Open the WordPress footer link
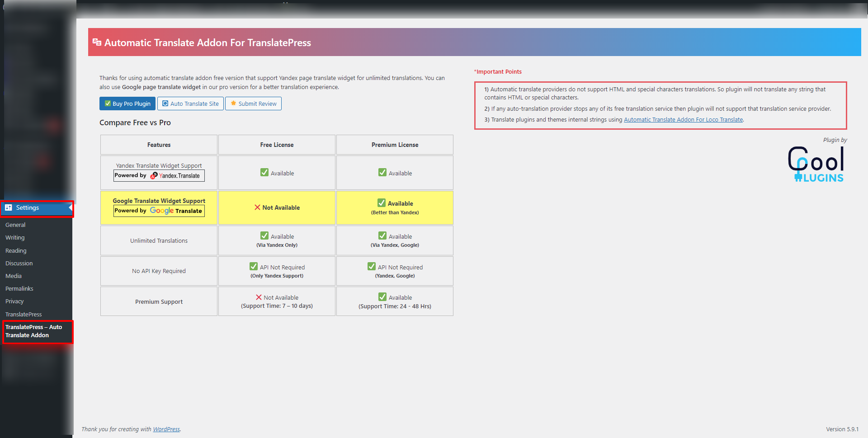 tap(166, 429)
